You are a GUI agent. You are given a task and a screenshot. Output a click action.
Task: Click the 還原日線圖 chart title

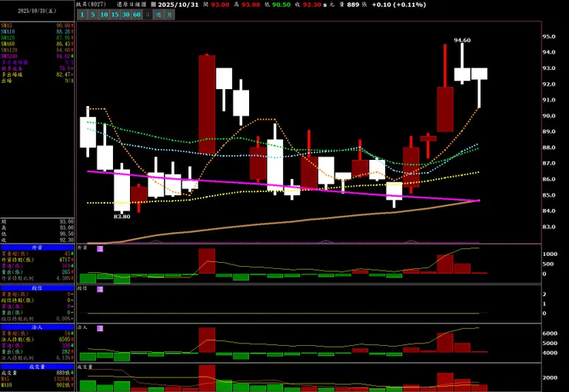[x=131, y=5]
